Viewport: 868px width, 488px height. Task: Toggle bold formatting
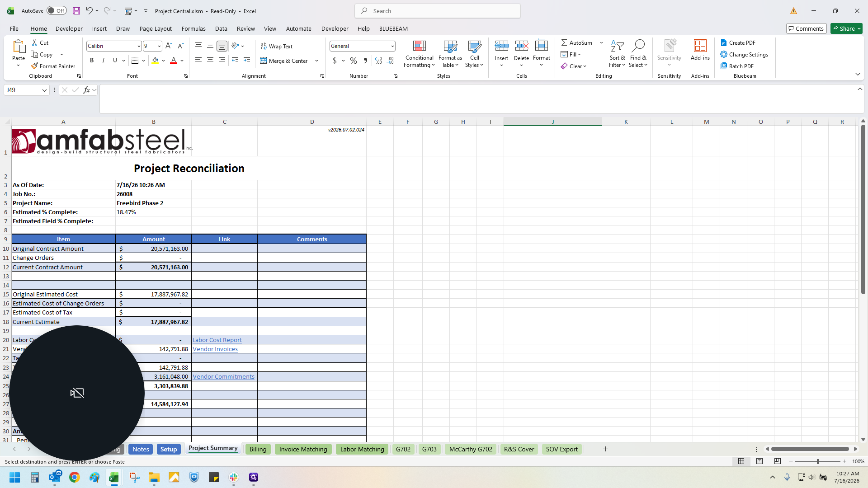92,61
